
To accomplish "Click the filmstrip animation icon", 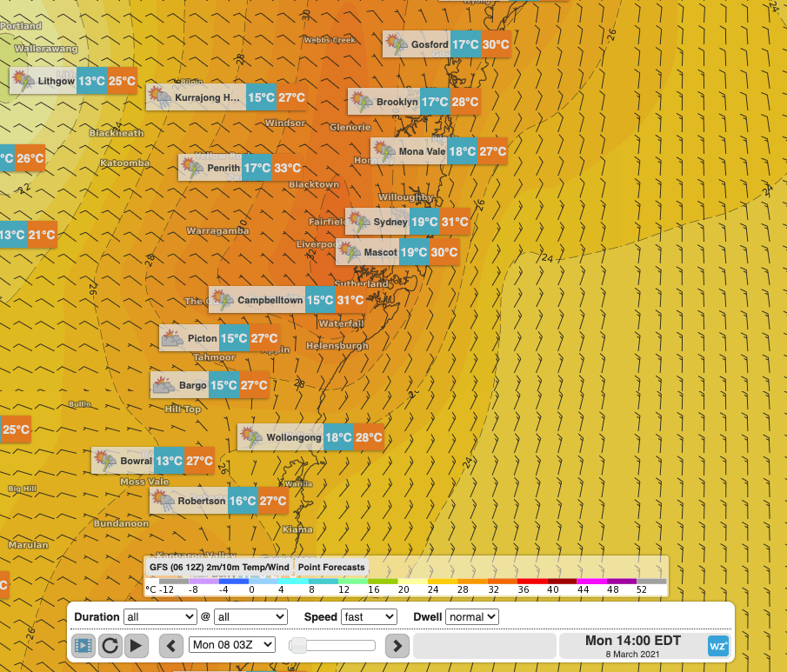I will (x=83, y=645).
